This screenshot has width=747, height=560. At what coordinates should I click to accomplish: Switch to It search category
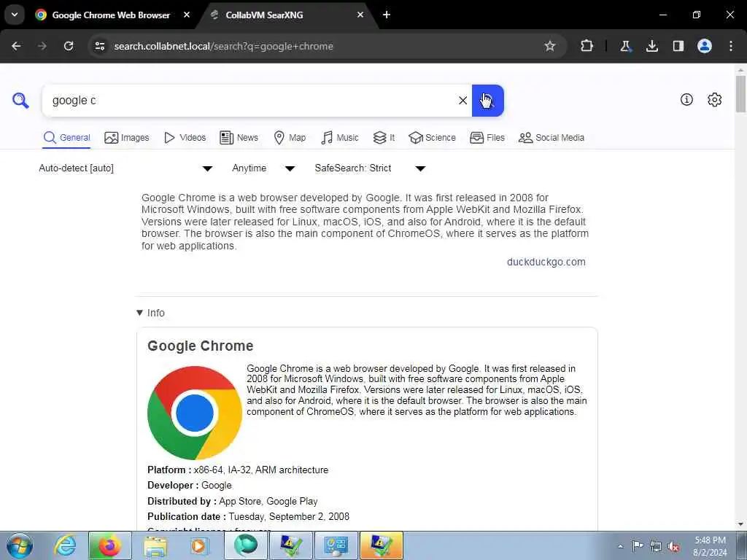(x=384, y=138)
